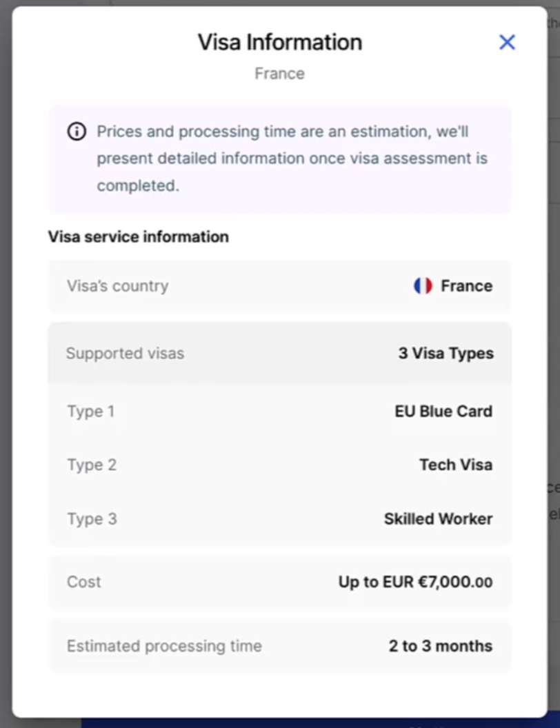Collapse the Supported visas row
Screen dimensions: 560x728
tap(279, 354)
